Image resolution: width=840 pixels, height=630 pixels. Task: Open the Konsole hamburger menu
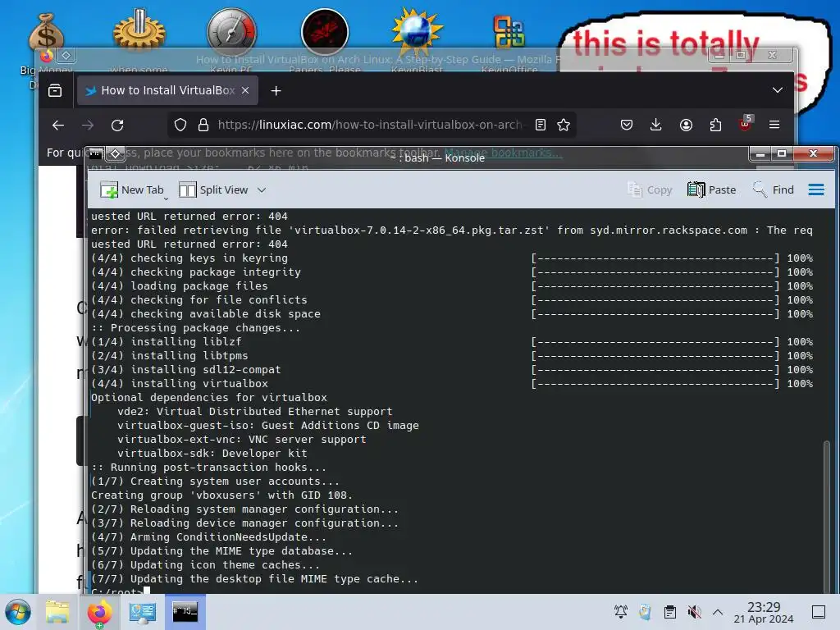(x=816, y=189)
